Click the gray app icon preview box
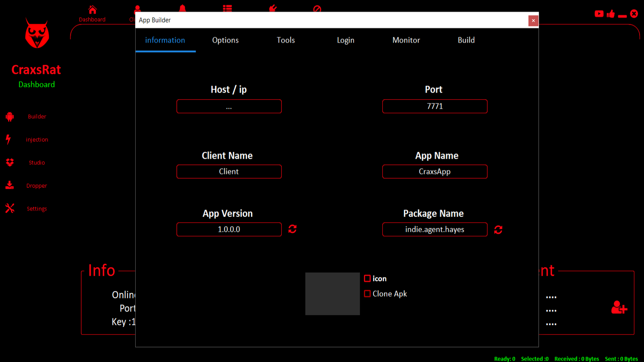The height and width of the screenshot is (362, 644). [332, 294]
